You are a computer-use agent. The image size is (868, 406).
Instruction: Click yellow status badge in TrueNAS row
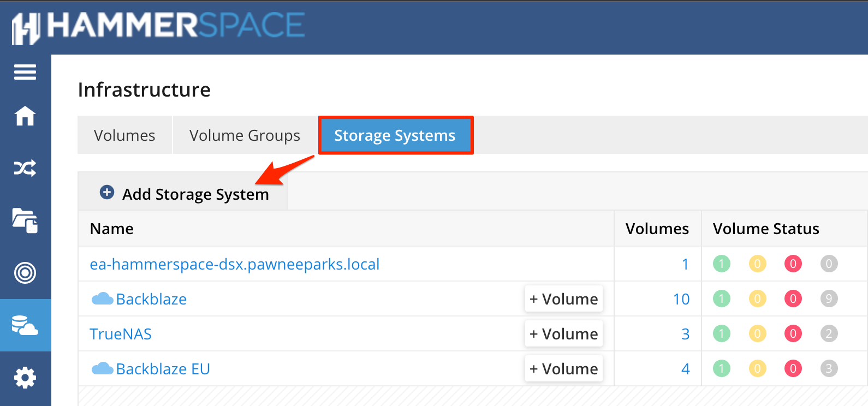click(x=757, y=333)
